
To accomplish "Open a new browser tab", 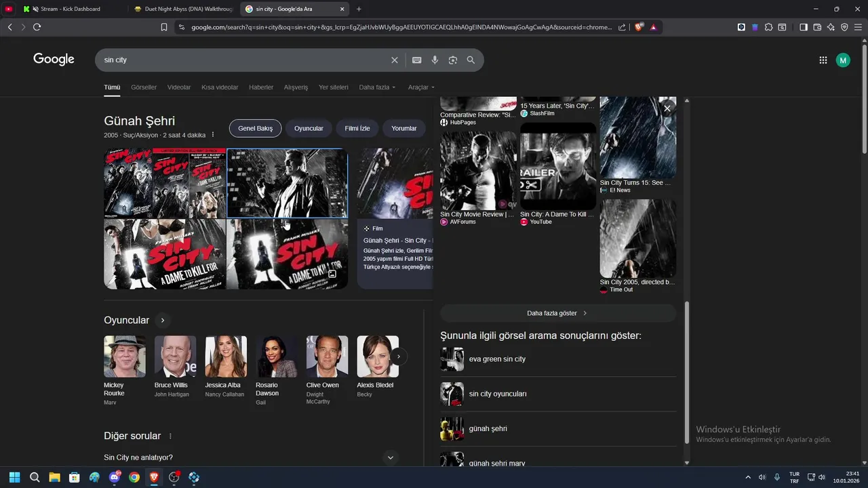I will click(359, 9).
